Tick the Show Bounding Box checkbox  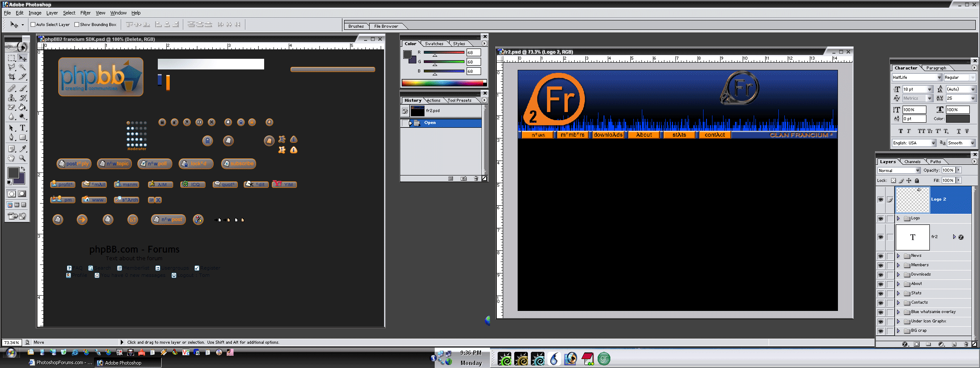pyautogui.click(x=77, y=25)
